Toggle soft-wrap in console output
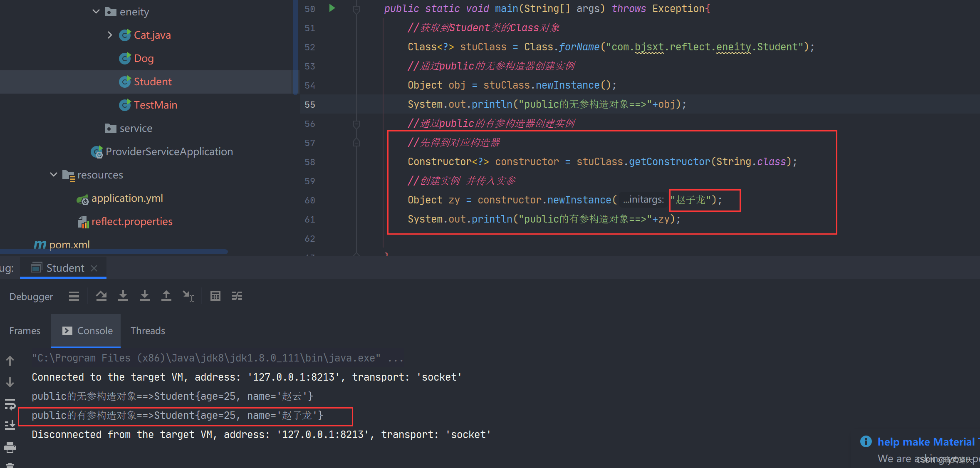The width and height of the screenshot is (980, 468). tap(10, 404)
